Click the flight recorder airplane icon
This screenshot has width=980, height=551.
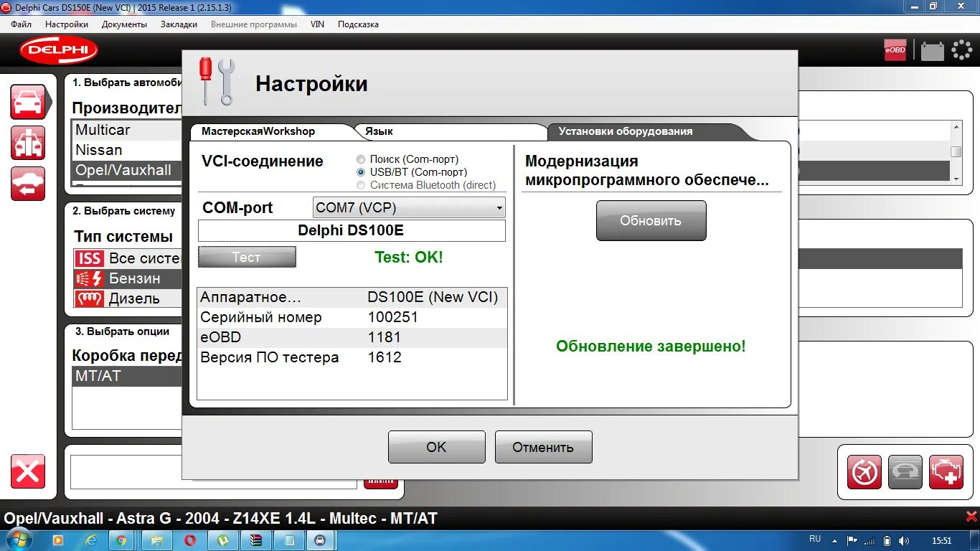click(864, 472)
